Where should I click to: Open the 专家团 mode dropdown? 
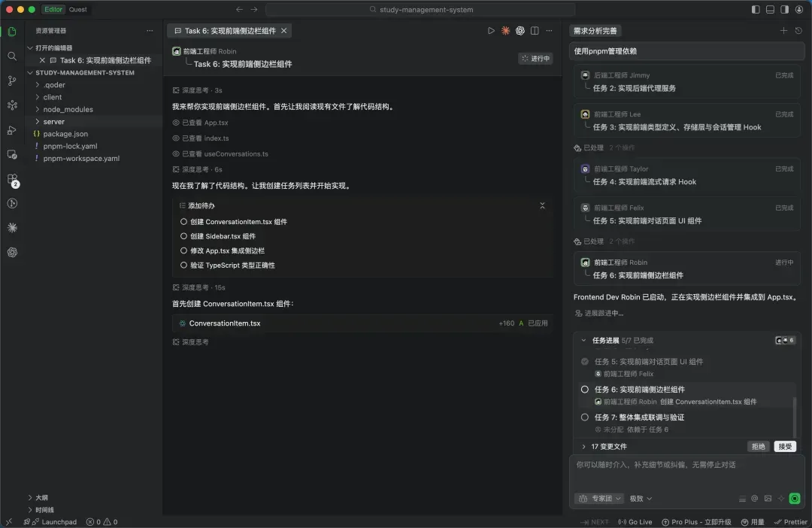tap(599, 499)
